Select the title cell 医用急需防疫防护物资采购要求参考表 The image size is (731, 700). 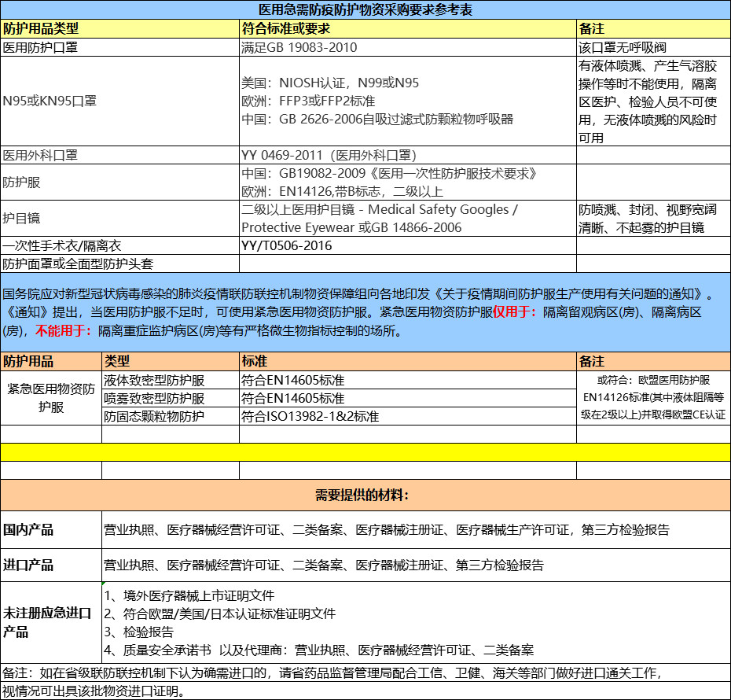pyautogui.click(x=365, y=9)
